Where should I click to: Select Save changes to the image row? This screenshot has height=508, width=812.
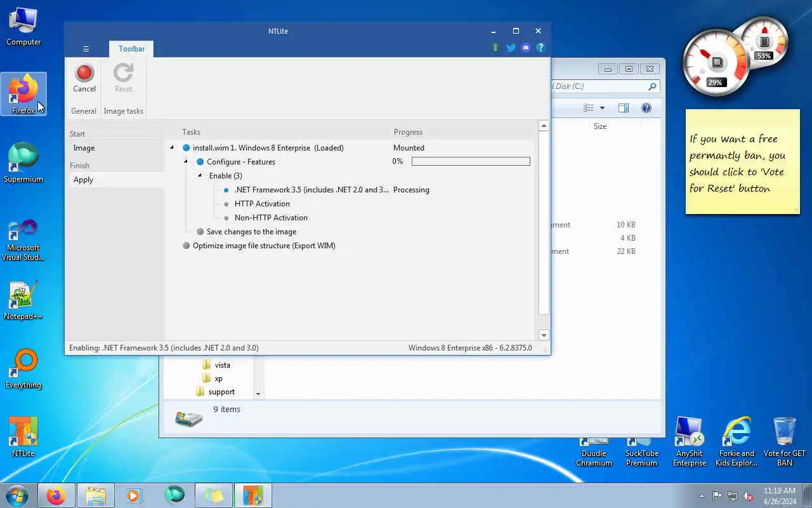click(251, 232)
